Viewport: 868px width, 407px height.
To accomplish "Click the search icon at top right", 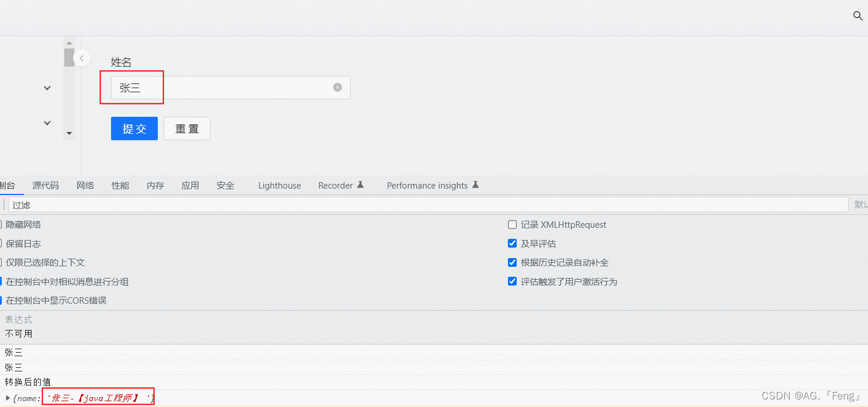I will (857, 16).
